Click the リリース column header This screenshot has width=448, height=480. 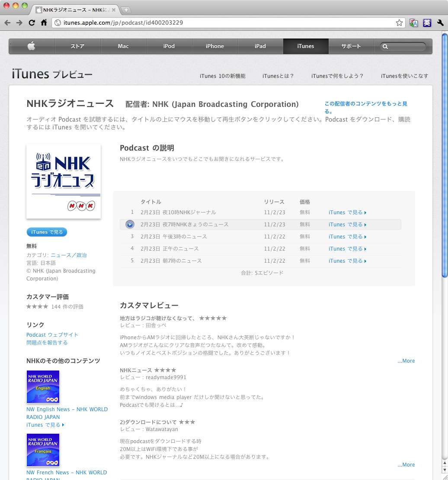pyautogui.click(x=274, y=202)
